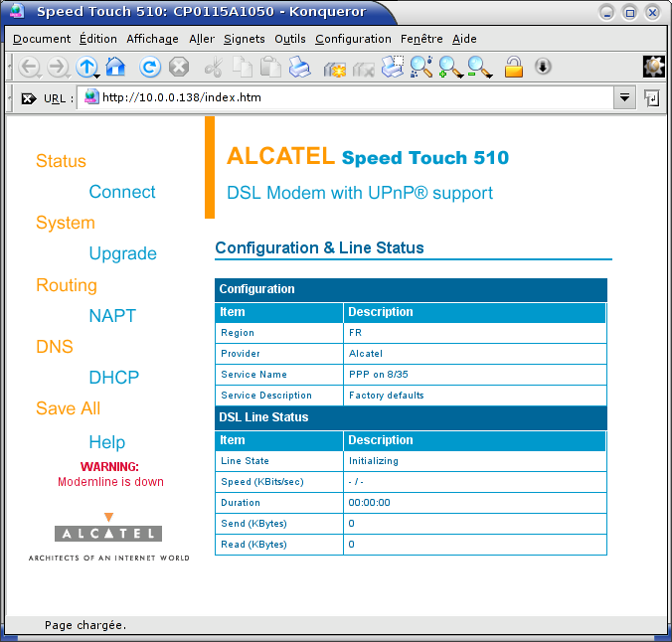Open the NAPT sidebar link
Viewport: 672px width, 642px height.
point(112,316)
